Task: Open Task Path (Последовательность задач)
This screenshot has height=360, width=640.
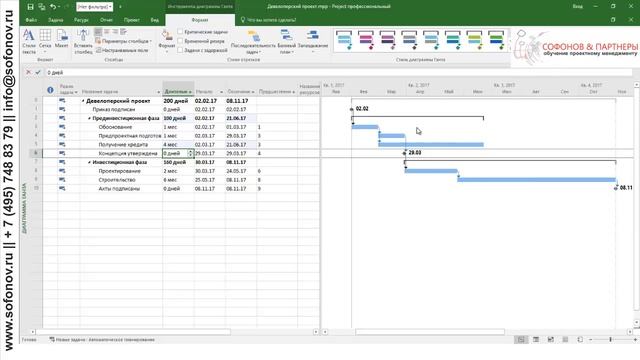Action: pyautogui.click(x=253, y=42)
